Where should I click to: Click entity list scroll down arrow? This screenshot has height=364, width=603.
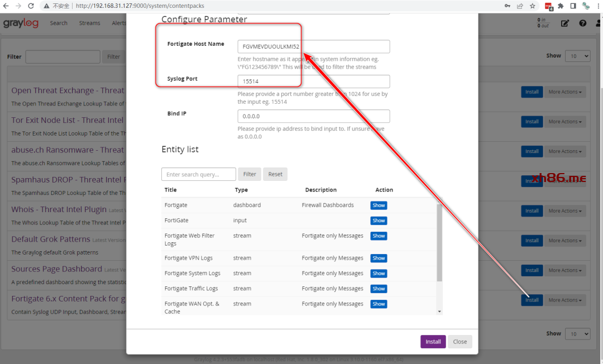439,312
